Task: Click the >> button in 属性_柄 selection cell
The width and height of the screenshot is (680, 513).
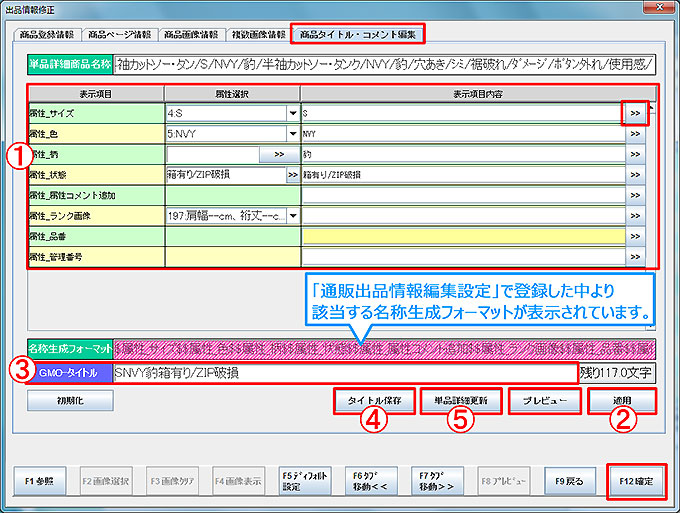Action: 279,154
